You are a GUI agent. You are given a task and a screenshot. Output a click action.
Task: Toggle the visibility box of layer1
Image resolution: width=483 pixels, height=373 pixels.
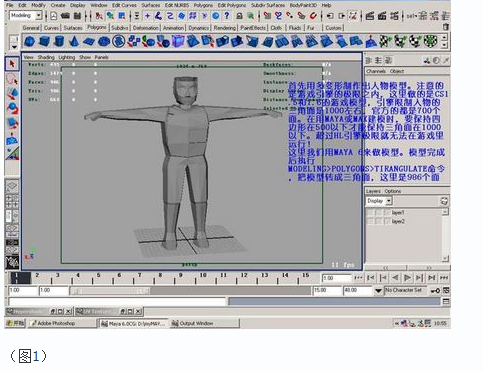(370, 212)
